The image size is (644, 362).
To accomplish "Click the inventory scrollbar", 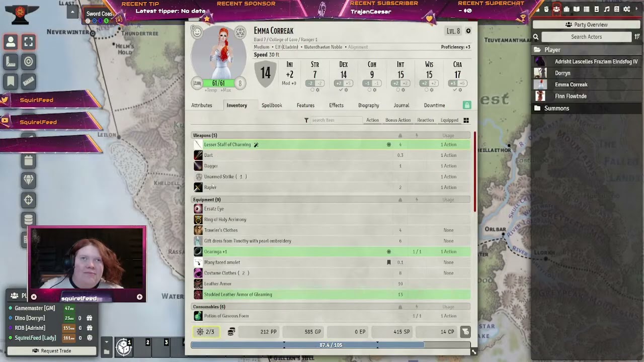I will [x=474, y=171].
